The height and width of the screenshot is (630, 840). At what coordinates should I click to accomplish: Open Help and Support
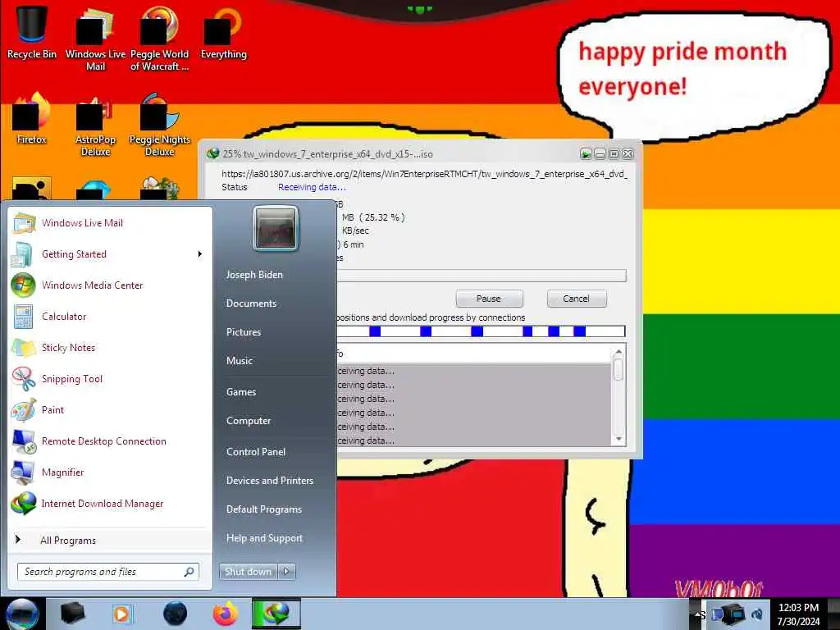pos(265,538)
